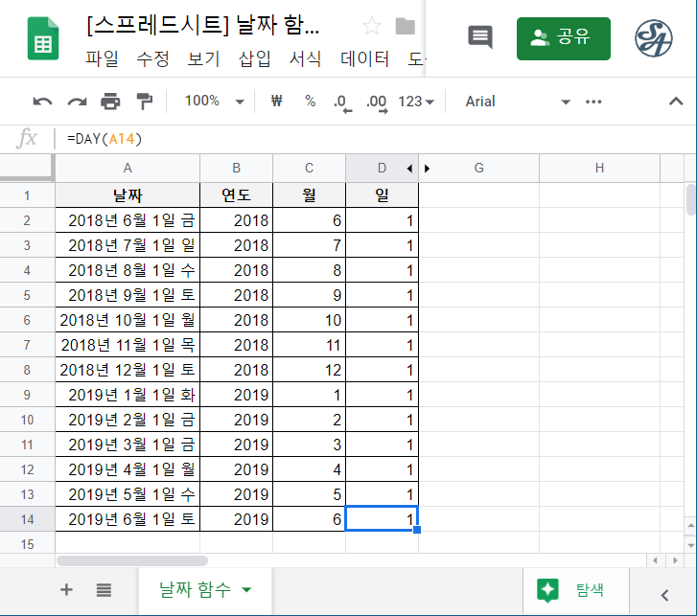
Task: Click the add new sheet plus icon
Action: pos(66,590)
